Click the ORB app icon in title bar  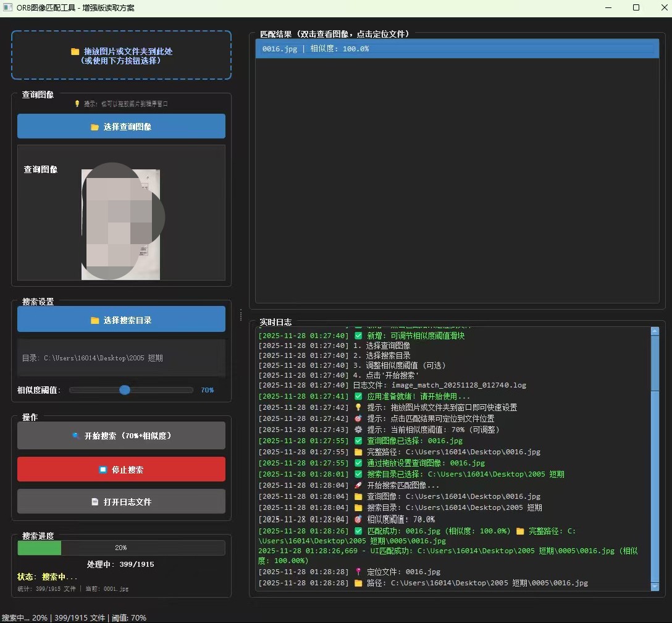point(7,8)
